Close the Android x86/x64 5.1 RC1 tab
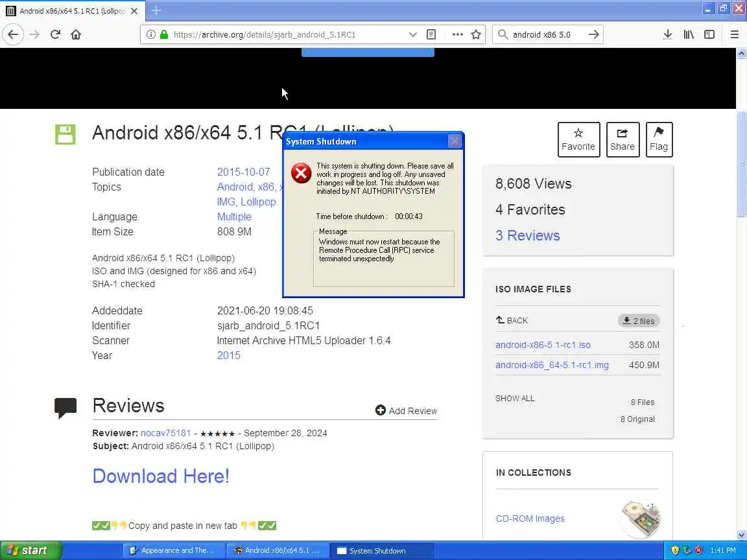Viewport: 747px width, 560px height. pyautogui.click(x=134, y=10)
